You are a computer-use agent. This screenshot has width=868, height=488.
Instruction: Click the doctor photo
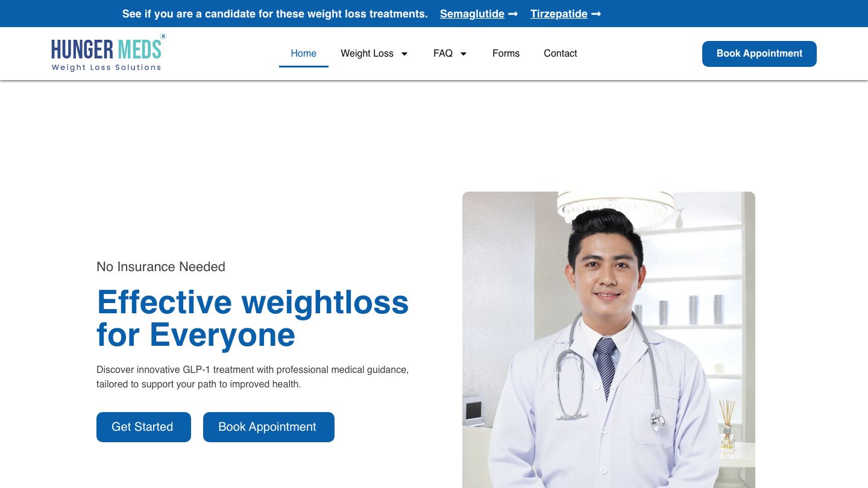pos(608,340)
